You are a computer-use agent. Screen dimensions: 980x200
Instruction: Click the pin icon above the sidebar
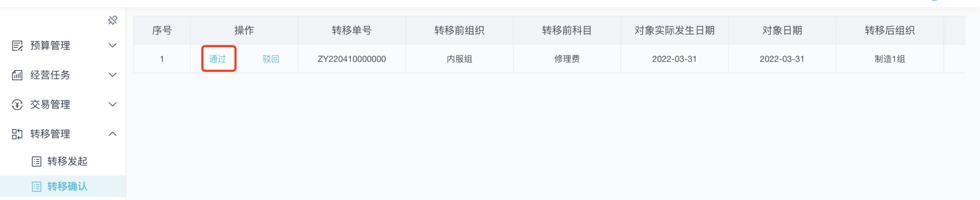click(x=113, y=20)
